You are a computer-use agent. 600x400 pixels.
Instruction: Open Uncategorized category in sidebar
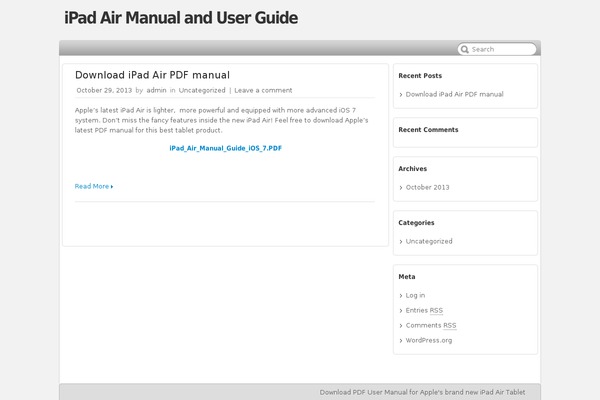pos(429,241)
